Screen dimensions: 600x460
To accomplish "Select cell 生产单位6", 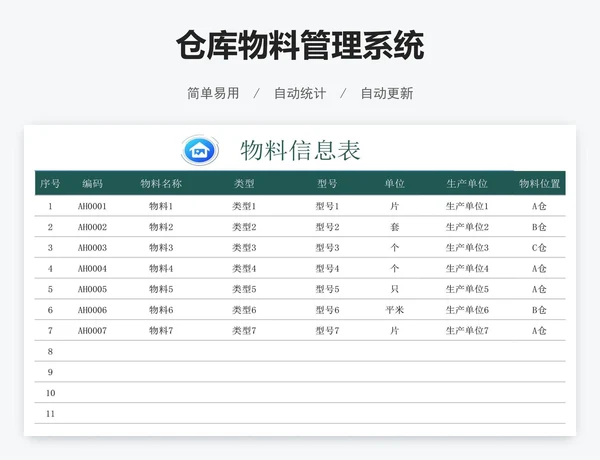I will click(x=467, y=310).
